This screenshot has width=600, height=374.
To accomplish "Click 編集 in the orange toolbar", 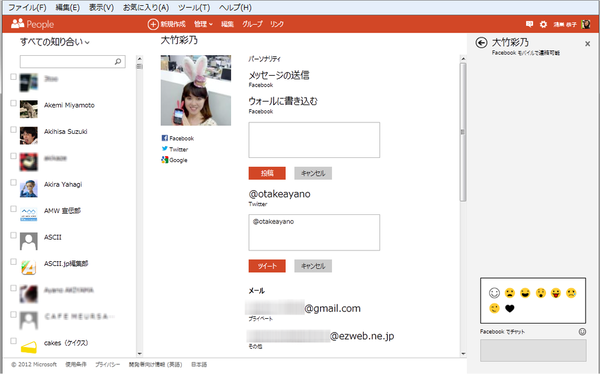I will click(x=227, y=24).
